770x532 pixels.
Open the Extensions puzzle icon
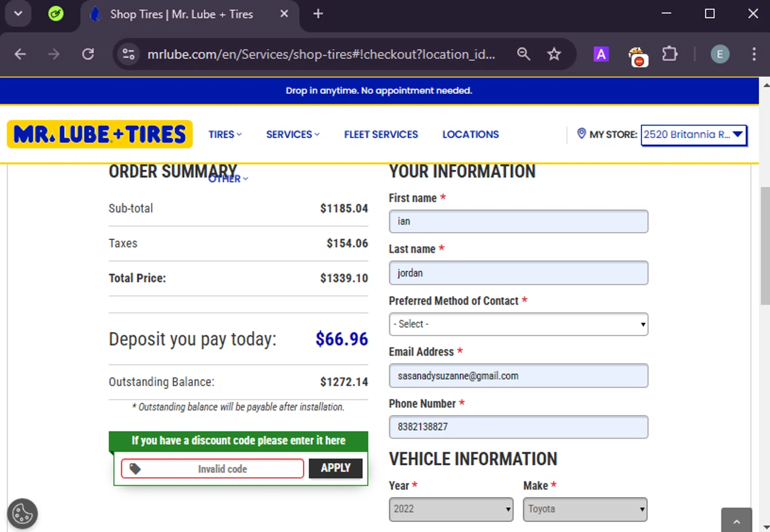point(670,54)
